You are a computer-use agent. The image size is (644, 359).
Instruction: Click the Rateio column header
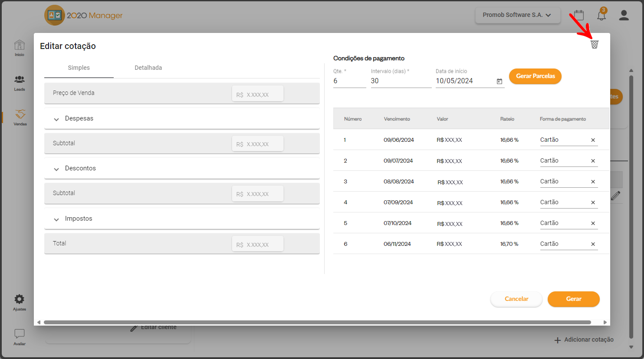click(x=507, y=119)
